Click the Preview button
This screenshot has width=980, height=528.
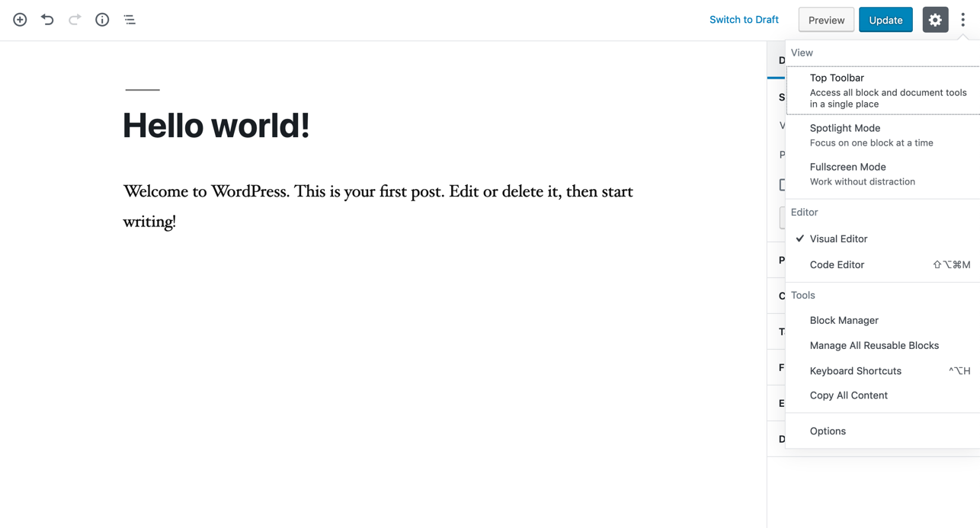pyautogui.click(x=826, y=20)
